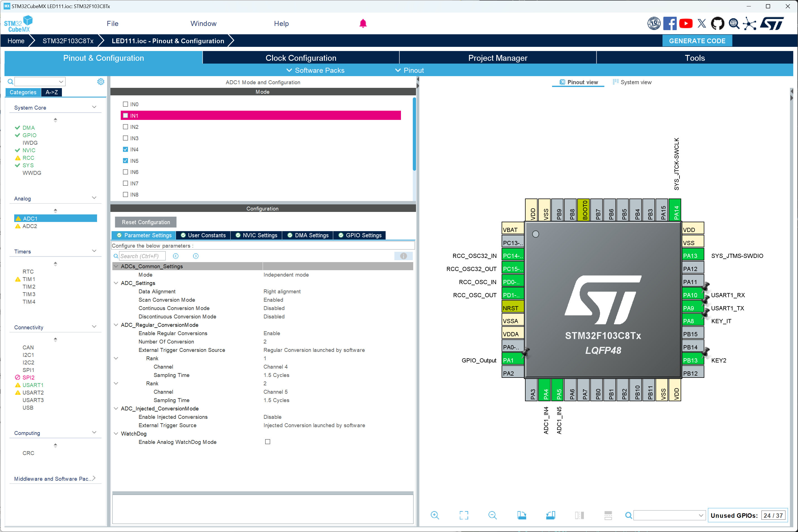Go to next search result arrow
The width and height of the screenshot is (798, 532).
click(196, 256)
